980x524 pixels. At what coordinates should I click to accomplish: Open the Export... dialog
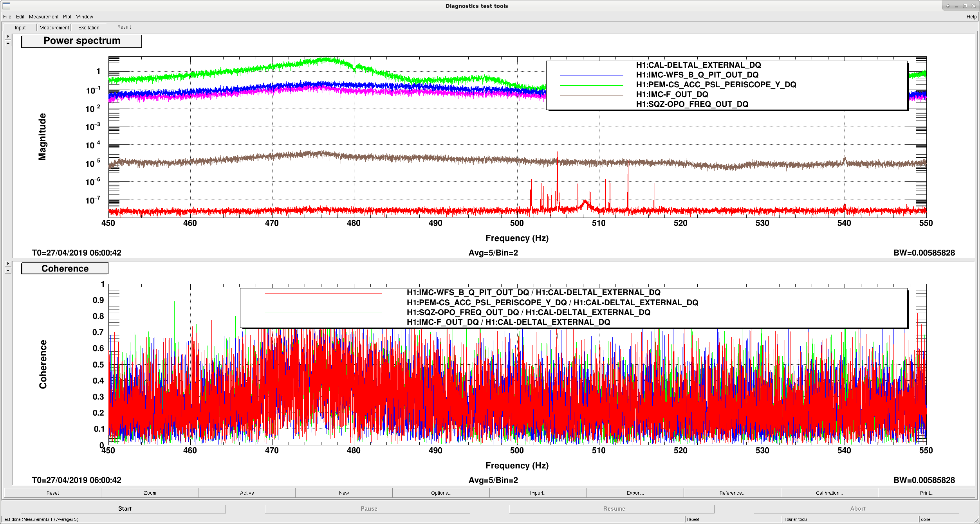click(x=635, y=493)
